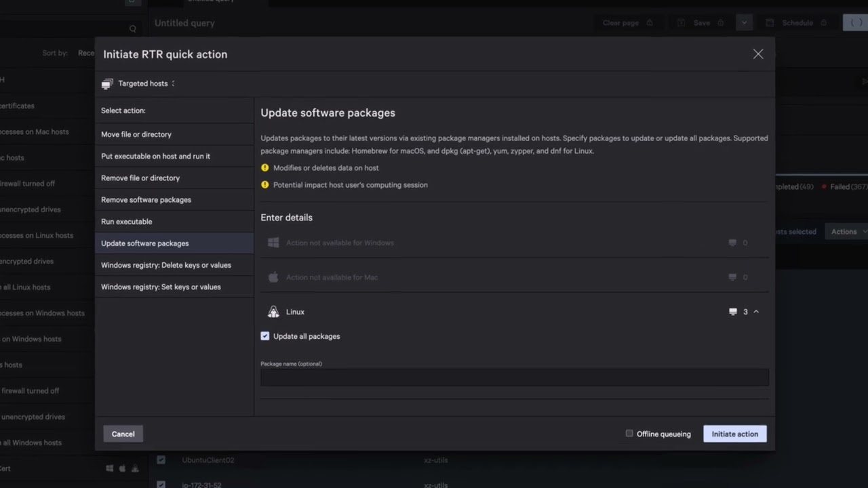Open 'all Linux hosts' saved query in sidebar
This screenshot has height=488, width=868.
(x=26, y=287)
